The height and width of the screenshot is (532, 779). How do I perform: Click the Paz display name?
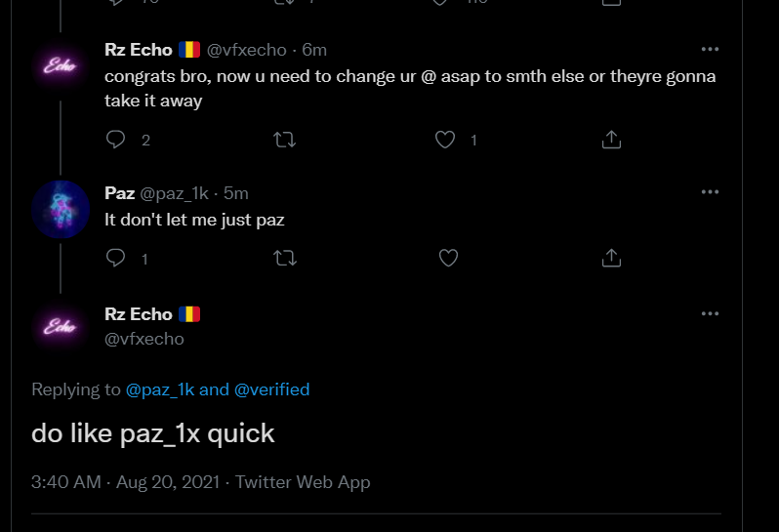click(x=119, y=193)
